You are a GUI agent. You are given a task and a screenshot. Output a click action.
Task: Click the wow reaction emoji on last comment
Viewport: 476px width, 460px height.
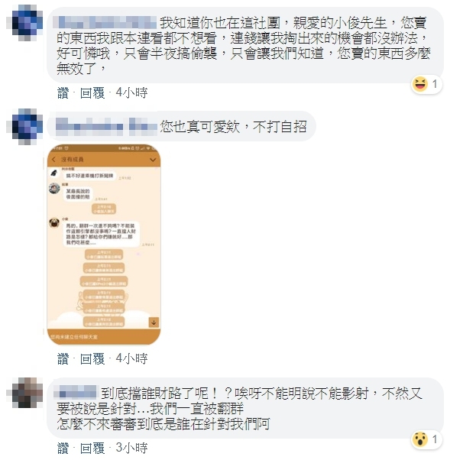click(x=420, y=439)
